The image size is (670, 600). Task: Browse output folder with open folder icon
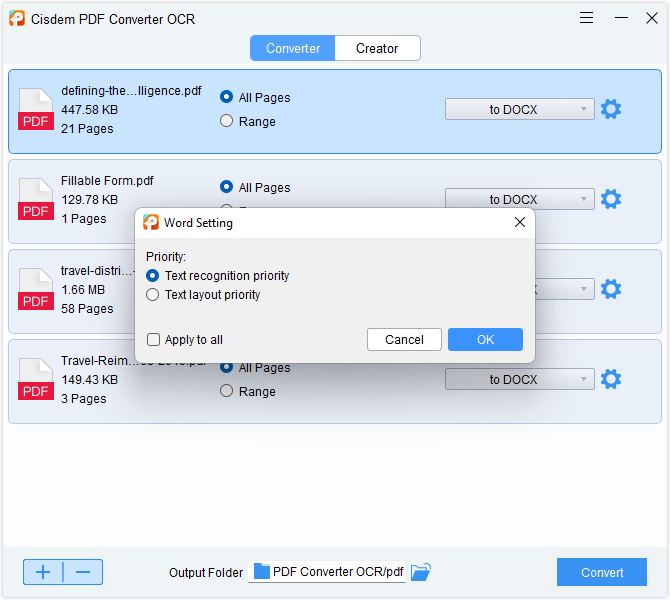(x=420, y=572)
